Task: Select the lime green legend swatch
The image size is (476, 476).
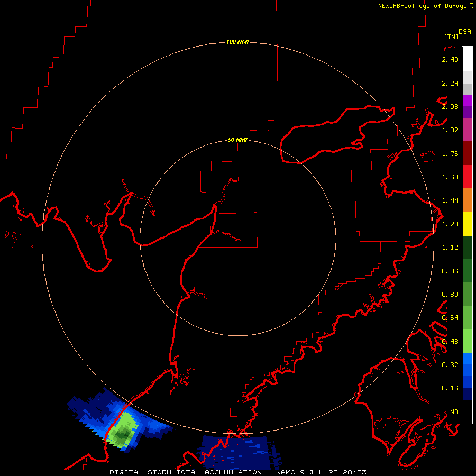Action: pyautogui.click(x=467, y=341)
